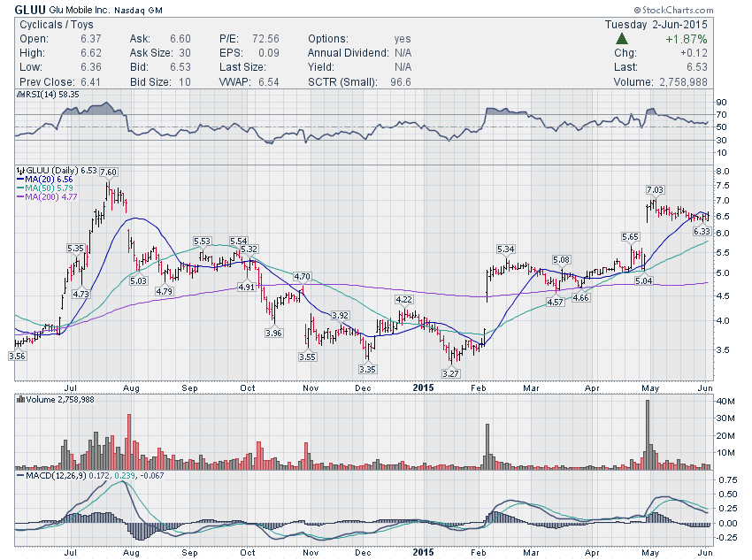Click the Tuesday 2-Jun-2015 date
Image resolution: width=752 pixels, height=560 pixels.
click(x=656, y=25)
